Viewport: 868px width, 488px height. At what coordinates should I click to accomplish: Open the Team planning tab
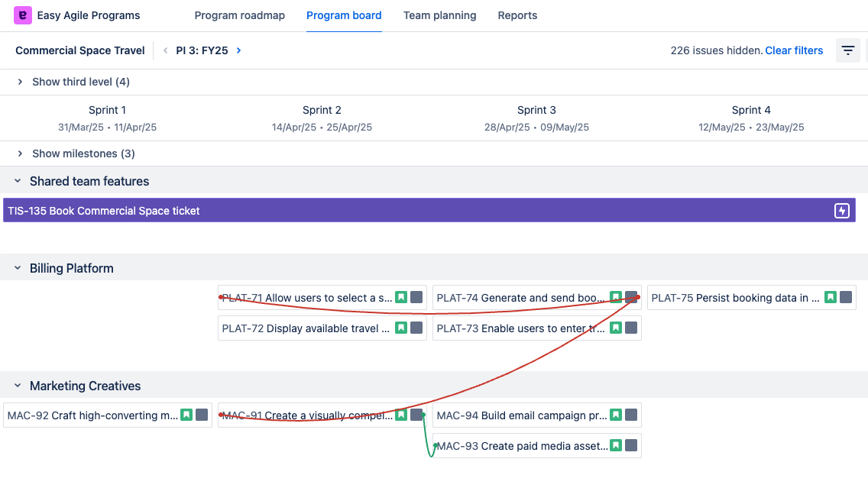tap(439, 15)
